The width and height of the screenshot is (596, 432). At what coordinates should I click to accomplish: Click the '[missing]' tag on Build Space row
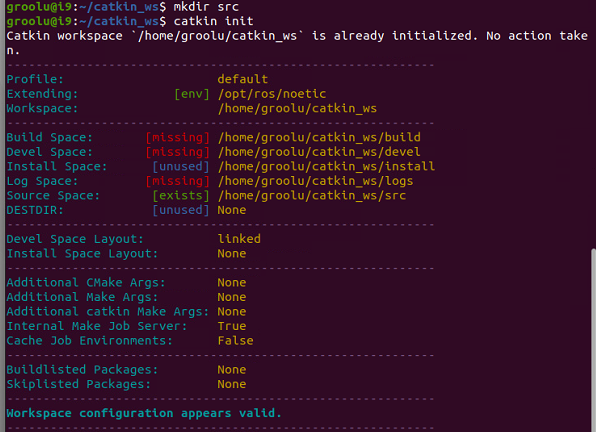[177, 138]
